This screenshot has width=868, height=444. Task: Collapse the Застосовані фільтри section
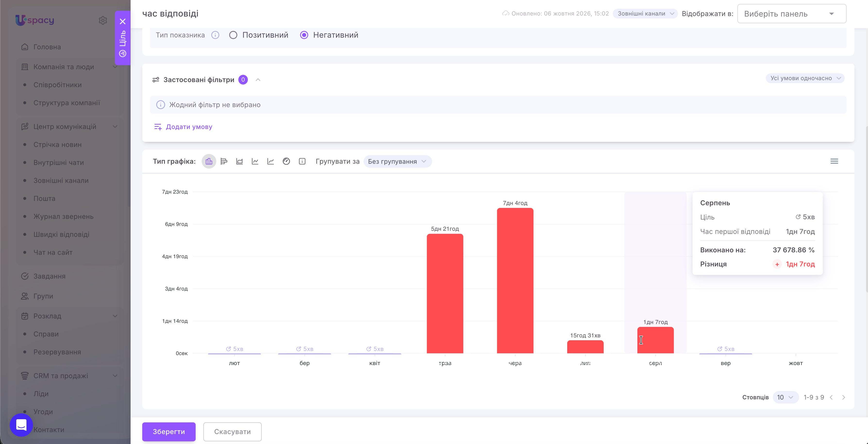point(258,80)
